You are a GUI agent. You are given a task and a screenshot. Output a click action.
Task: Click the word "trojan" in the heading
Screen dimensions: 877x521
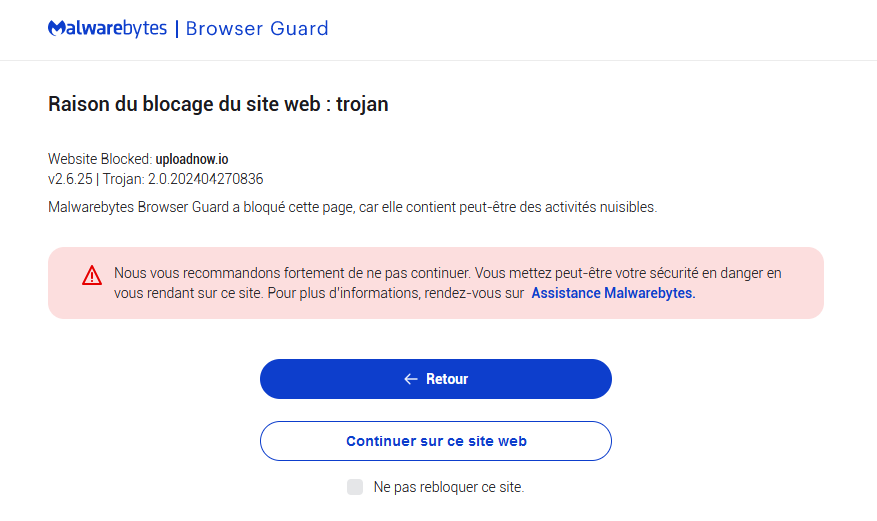click(x=362, y=104)
